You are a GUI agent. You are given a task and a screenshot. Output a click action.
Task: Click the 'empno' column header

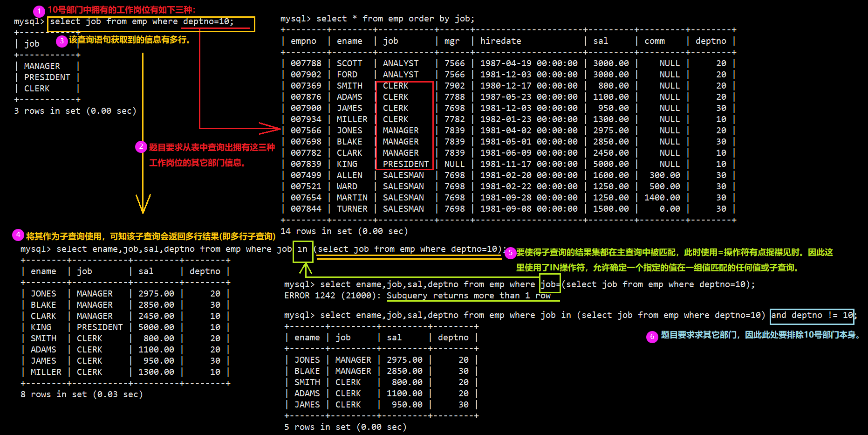coord(303,41)
